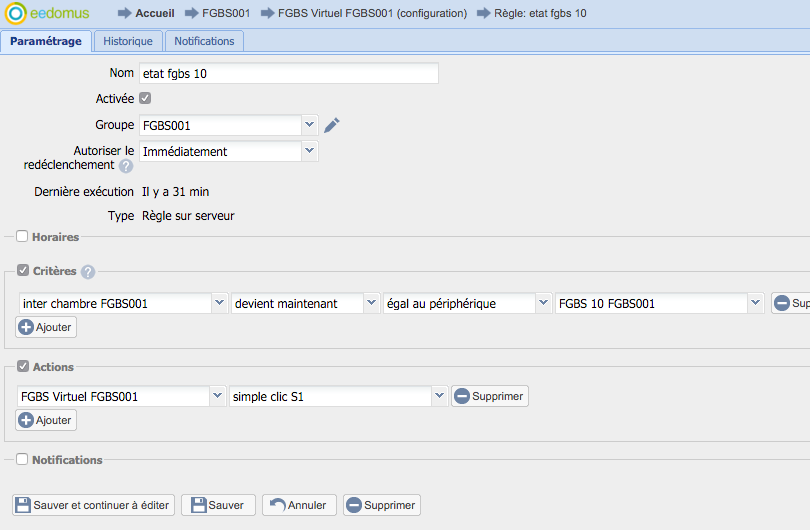Switch to the Paramétrage tab

[x=46, y=41]
